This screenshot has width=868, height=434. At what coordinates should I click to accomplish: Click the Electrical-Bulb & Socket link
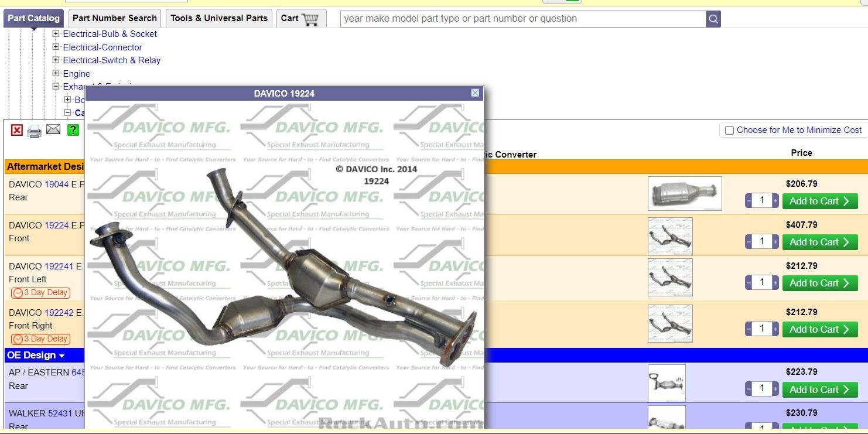click(x=110, y=34)
